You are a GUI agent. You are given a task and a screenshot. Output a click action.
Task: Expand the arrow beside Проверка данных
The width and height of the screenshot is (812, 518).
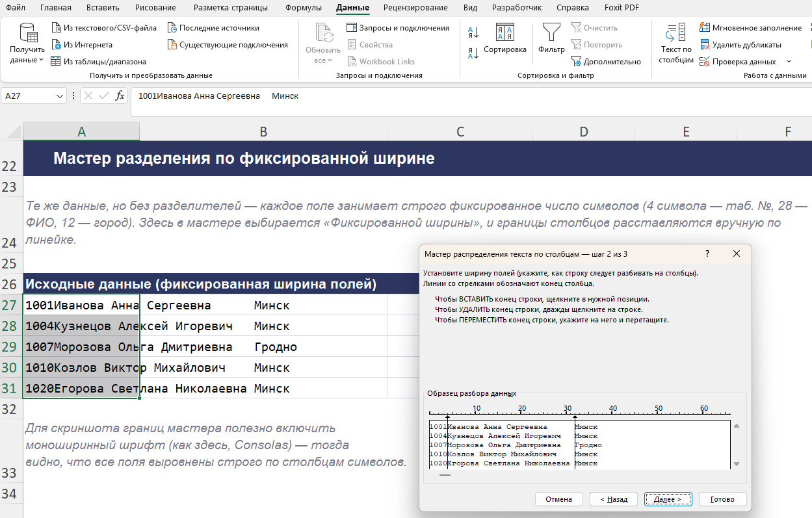(789, 62)
